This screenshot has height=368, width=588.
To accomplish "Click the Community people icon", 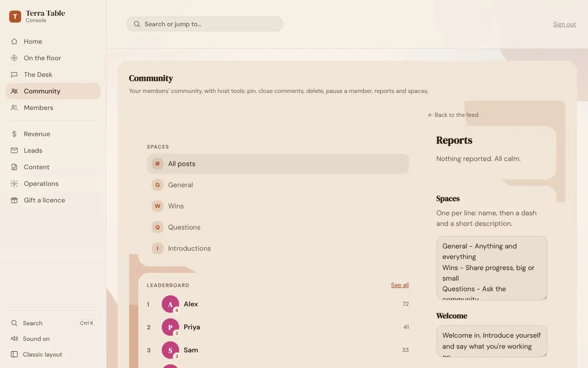I will [x=14, y=91].
